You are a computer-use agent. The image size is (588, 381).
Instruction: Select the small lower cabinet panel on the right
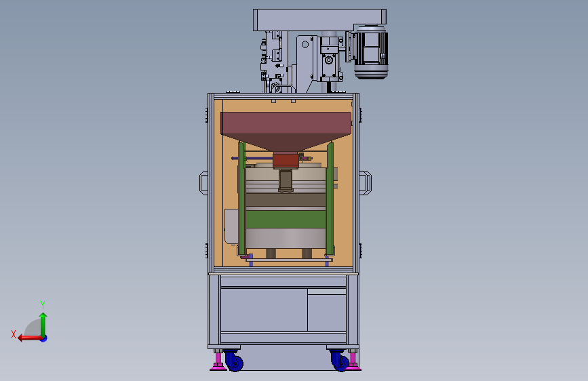click(x=327, y=313)
